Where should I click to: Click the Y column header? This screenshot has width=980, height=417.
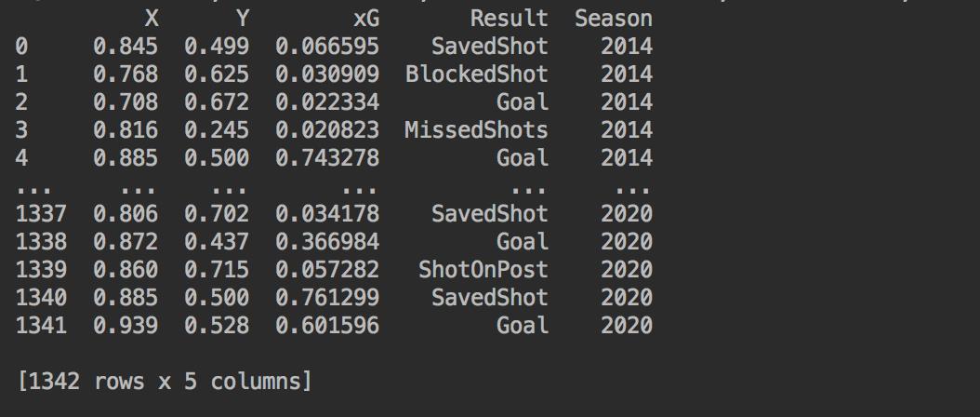pos(243,19)
